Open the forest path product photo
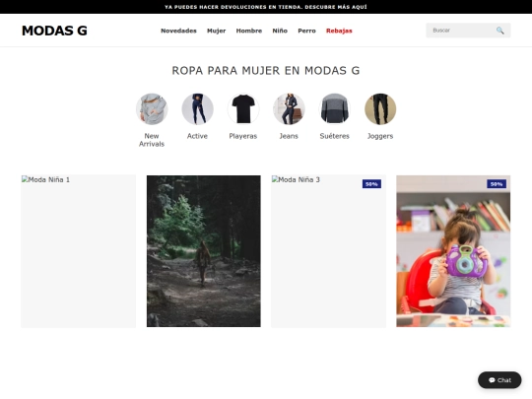532x399 pixels. coord(204,251)
